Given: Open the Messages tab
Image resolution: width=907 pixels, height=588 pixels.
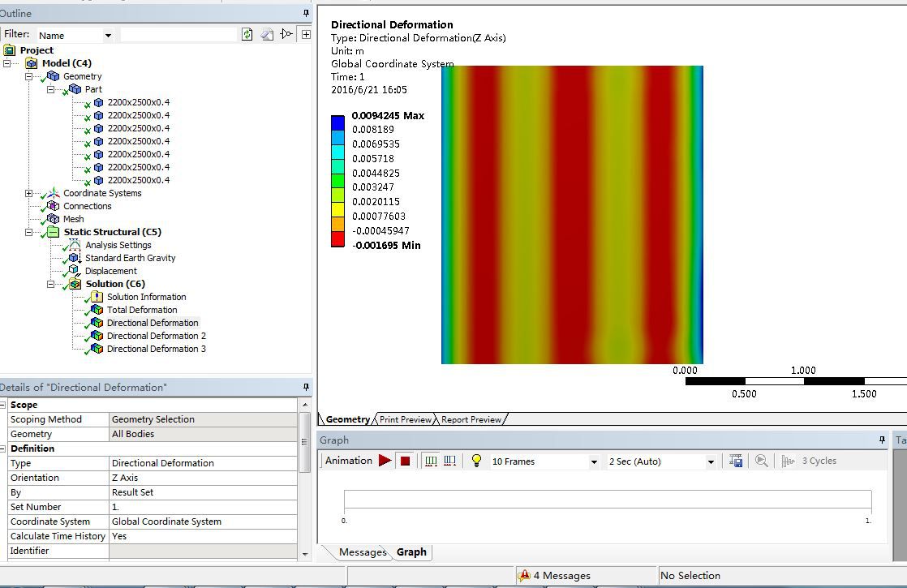Looking at the screenshot, I should (x=362, y=552).
